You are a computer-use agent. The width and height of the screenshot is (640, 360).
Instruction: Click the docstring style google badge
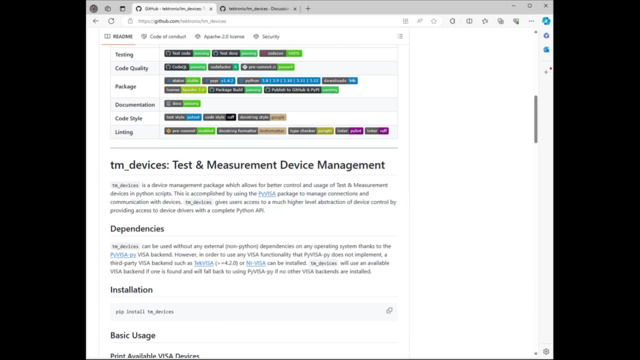pos(262,117)
